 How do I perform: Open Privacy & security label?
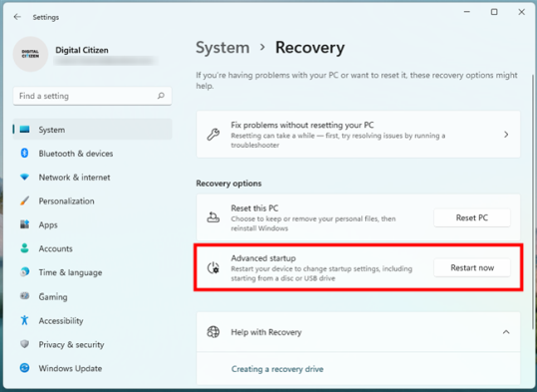point(71,345)
